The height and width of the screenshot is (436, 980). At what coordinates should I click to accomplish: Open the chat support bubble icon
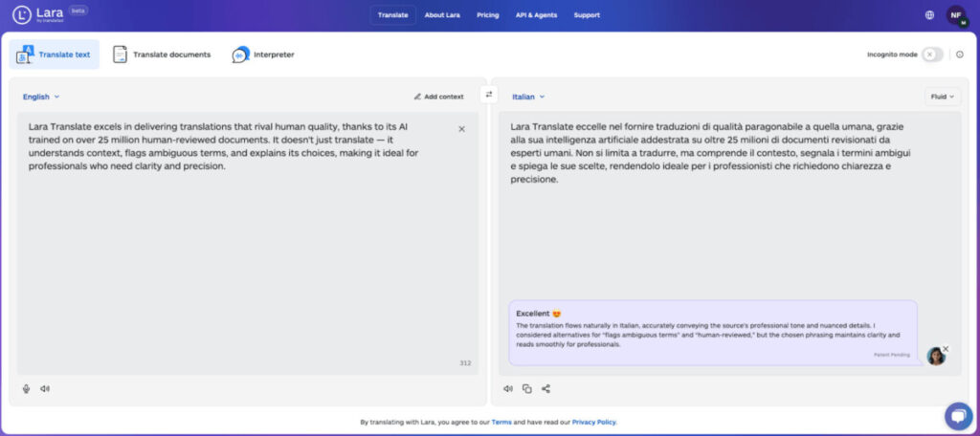(957, 415)
